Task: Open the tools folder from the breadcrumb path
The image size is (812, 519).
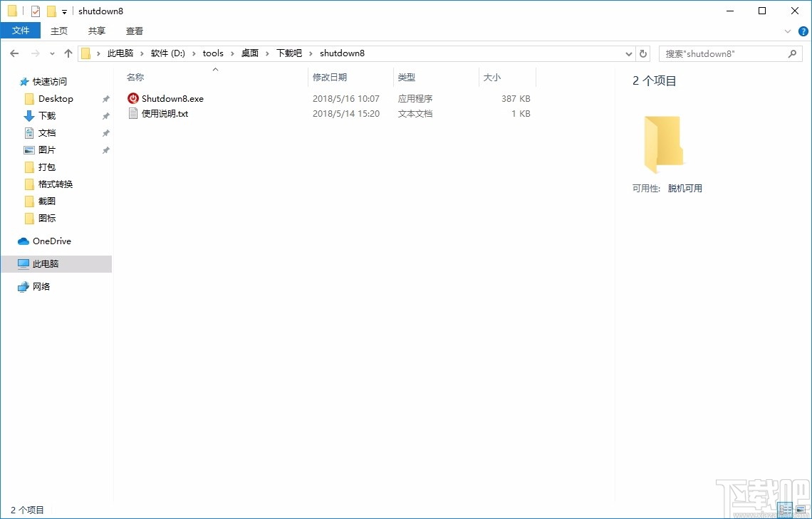Action: pos(212,53)
